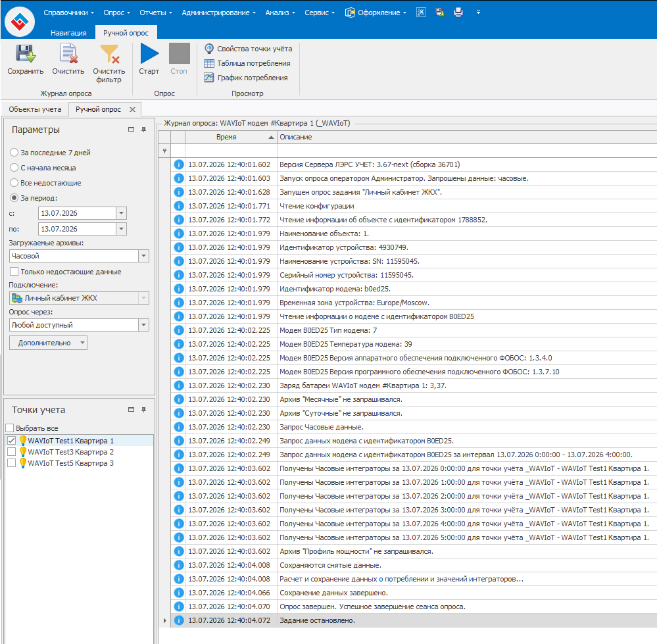Click the filter row pin icon in the journal
The height and width of the screenshot is (644, 657).
(164, 151)
